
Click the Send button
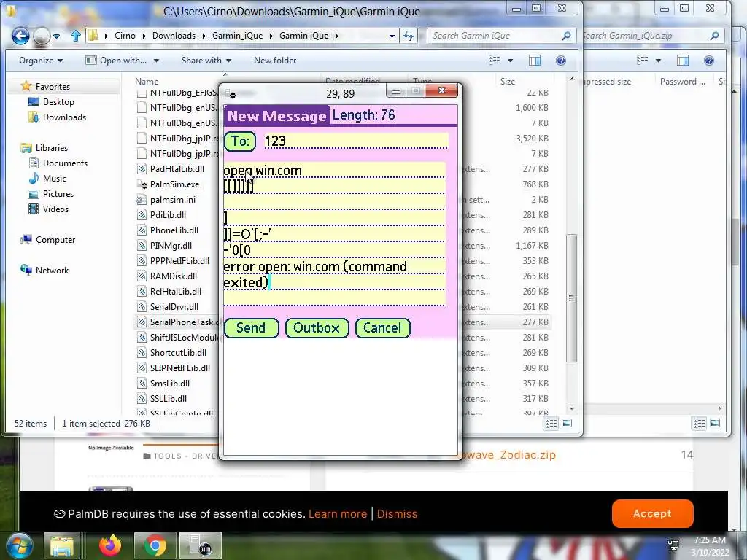click(251, 328)
